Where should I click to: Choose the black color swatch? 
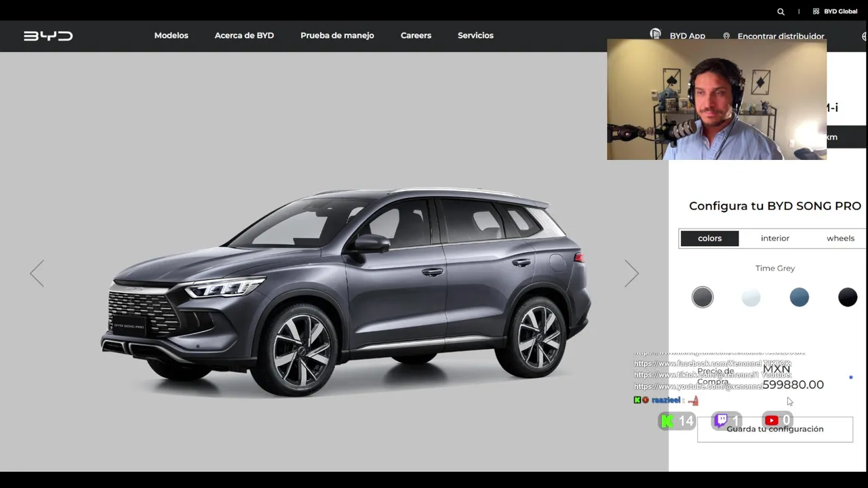pos(848,297)
